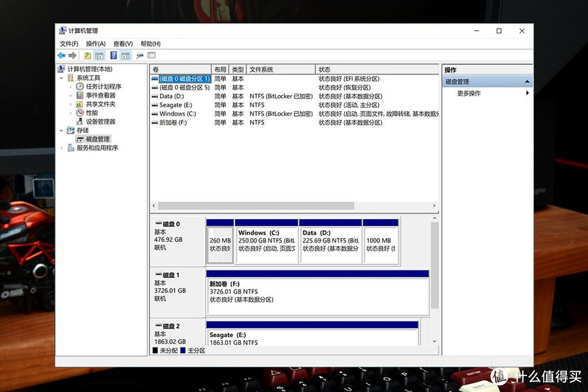This screenshot has height=392, width=588.
Task: Expand the 服务和应用程序 tree node
Action: point(62,148)
